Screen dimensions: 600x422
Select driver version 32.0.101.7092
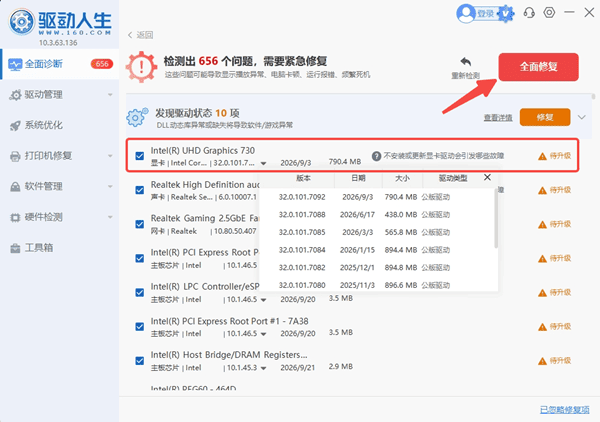click(x=378, y=197)
